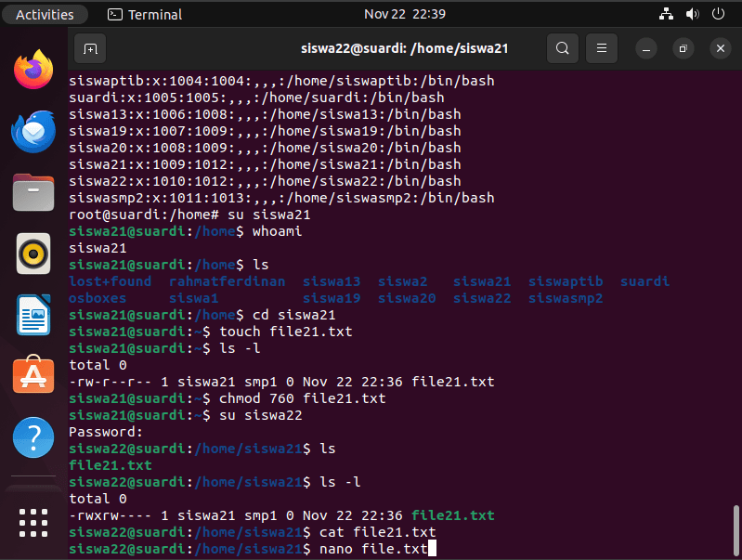Click the 'siswa2' directory name
The width and height of the screenshot is (742, 560).
pos(402,281)
